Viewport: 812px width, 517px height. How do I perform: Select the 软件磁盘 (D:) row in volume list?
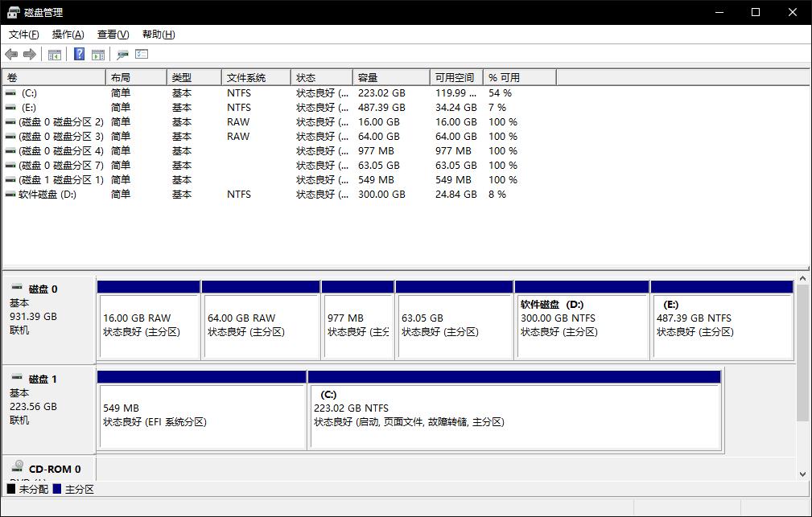[x=47, y=195]
